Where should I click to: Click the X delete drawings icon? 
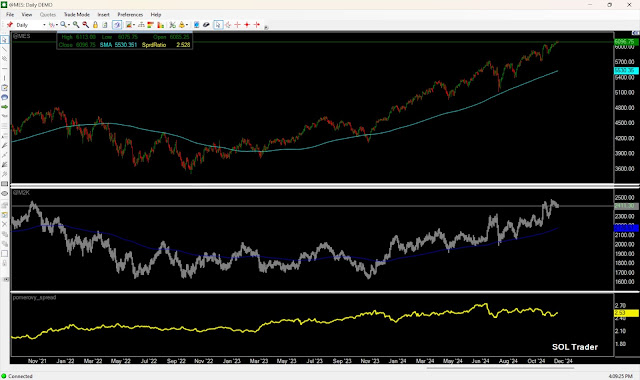coord(4,224)
